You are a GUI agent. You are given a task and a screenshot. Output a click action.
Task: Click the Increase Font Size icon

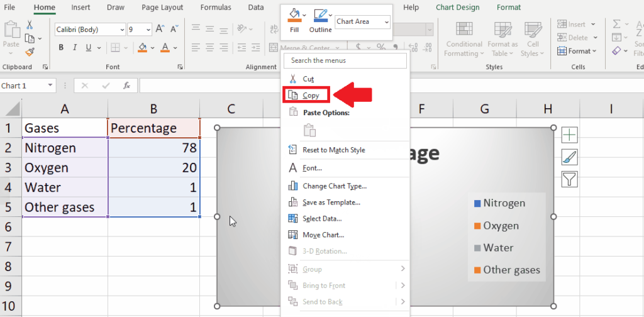(160, 29)
